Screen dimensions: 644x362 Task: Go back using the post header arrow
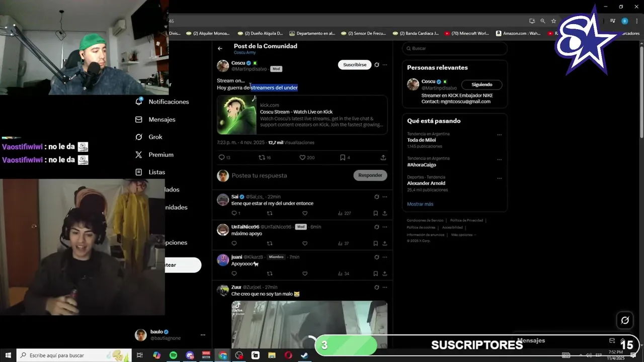(x=220, y=49)
